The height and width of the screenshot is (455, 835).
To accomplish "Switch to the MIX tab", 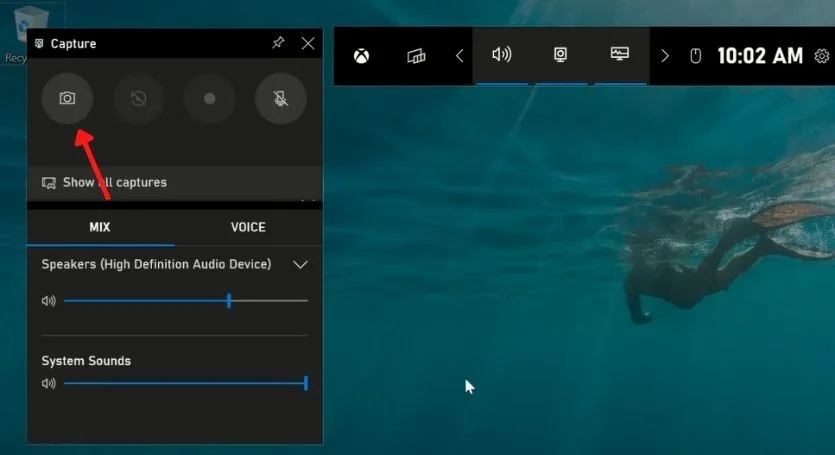I will [x=100, y=227].
